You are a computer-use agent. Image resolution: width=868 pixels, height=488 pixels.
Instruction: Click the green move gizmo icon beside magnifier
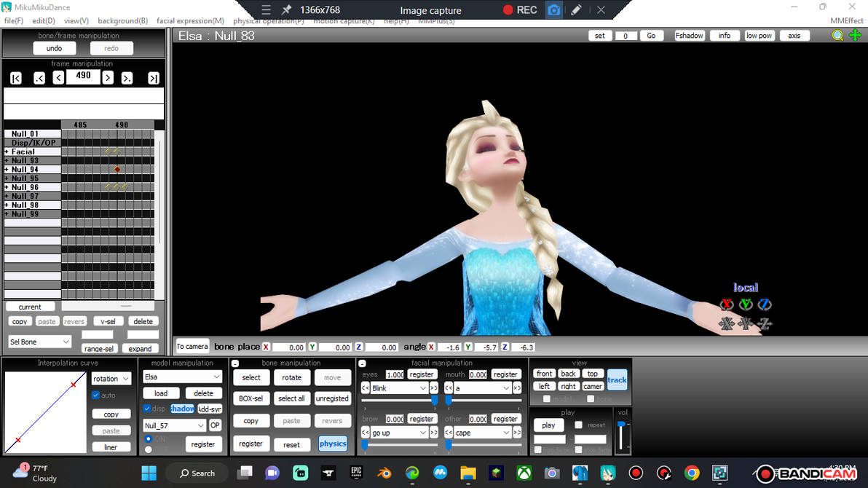pyautogui.click(x=855, y=35)
